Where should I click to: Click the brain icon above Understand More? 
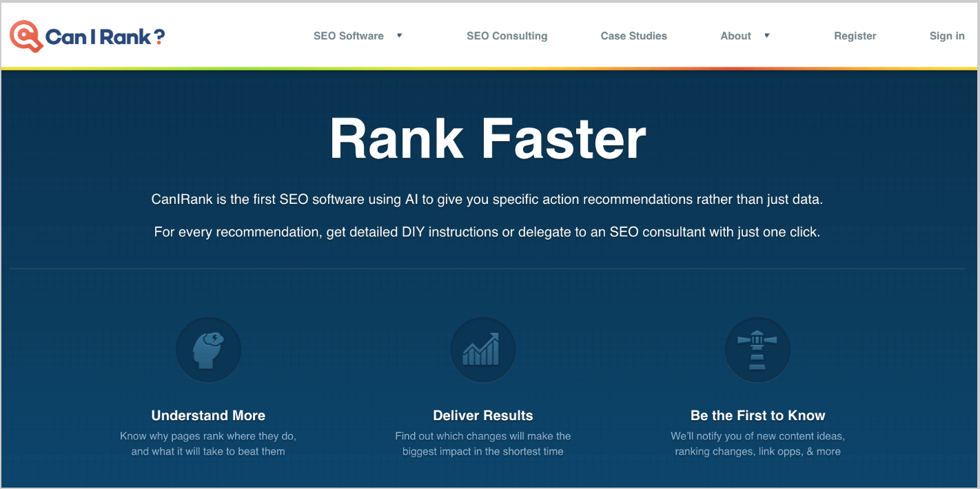208,350
